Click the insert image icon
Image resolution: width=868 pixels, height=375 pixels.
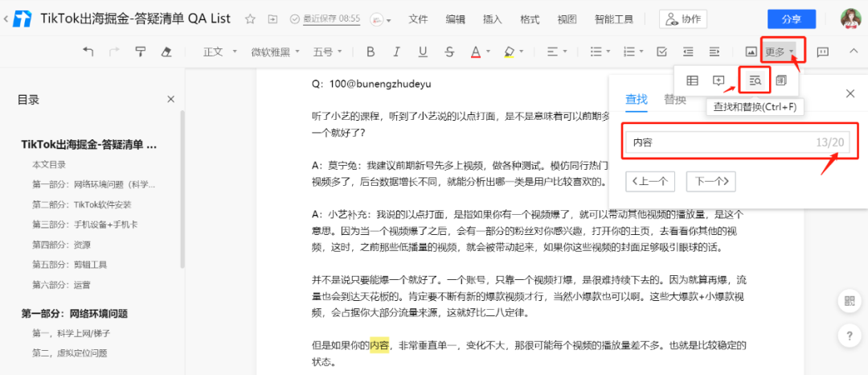[x=751, y=52]
